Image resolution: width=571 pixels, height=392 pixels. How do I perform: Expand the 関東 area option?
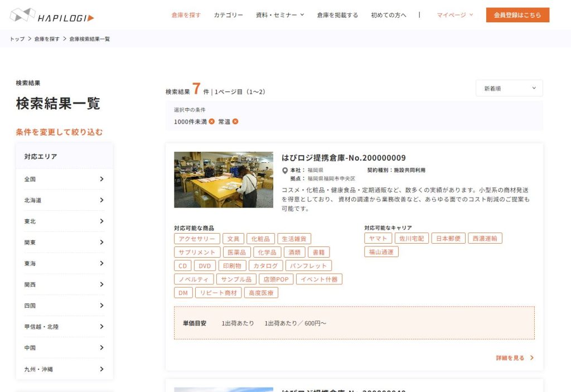(x=64, y=242)
